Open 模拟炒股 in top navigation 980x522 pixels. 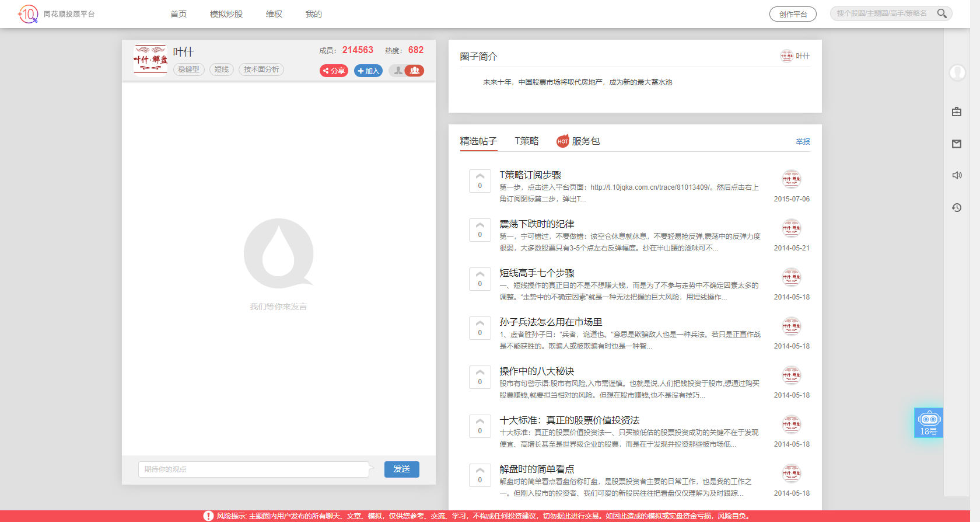click(226, 14)
